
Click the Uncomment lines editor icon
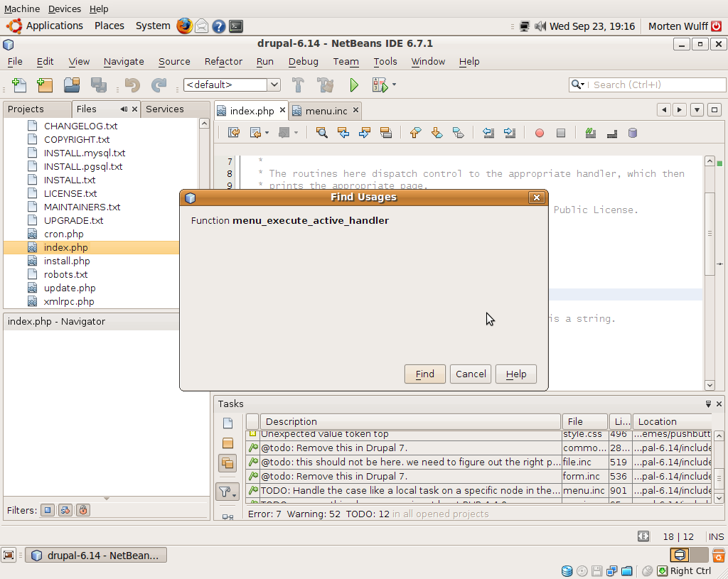click(612, 133)
